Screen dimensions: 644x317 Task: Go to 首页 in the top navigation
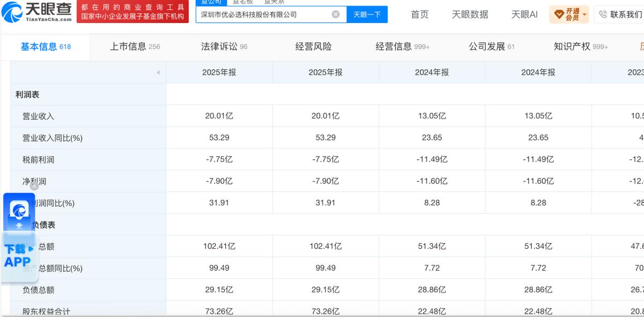pos(420,14)
